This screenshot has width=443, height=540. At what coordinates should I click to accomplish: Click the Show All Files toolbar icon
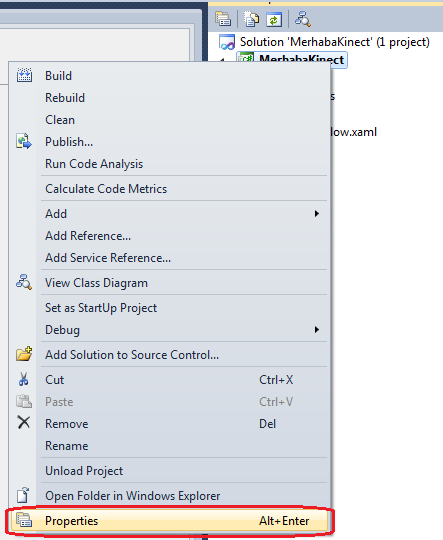251,19
